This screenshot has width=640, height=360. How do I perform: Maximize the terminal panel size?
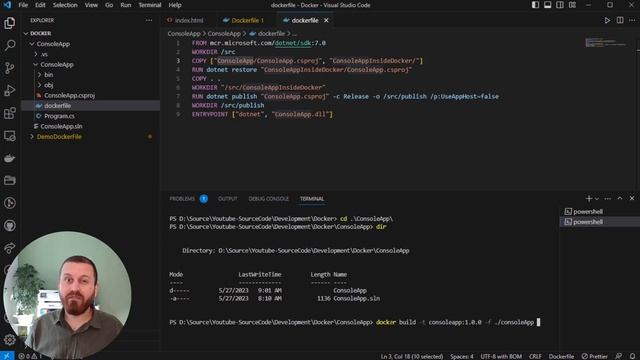click(x=620, y=198)
